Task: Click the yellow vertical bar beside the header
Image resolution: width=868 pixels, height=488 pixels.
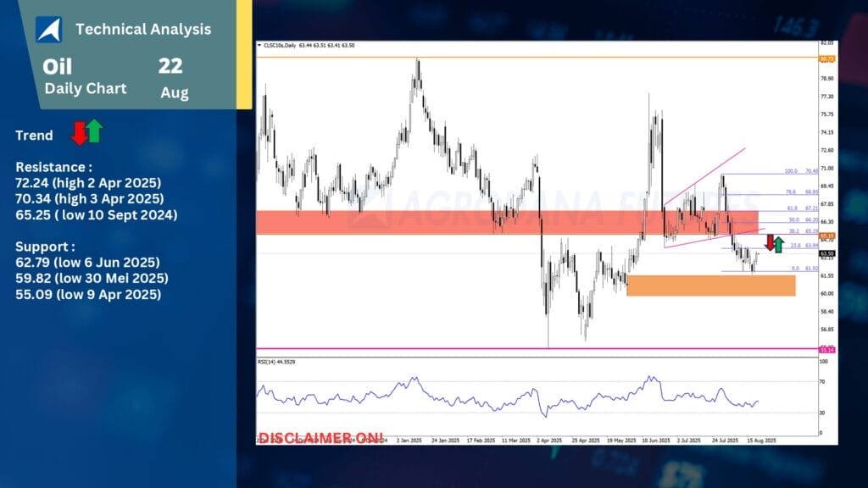Action: [244, 54]
